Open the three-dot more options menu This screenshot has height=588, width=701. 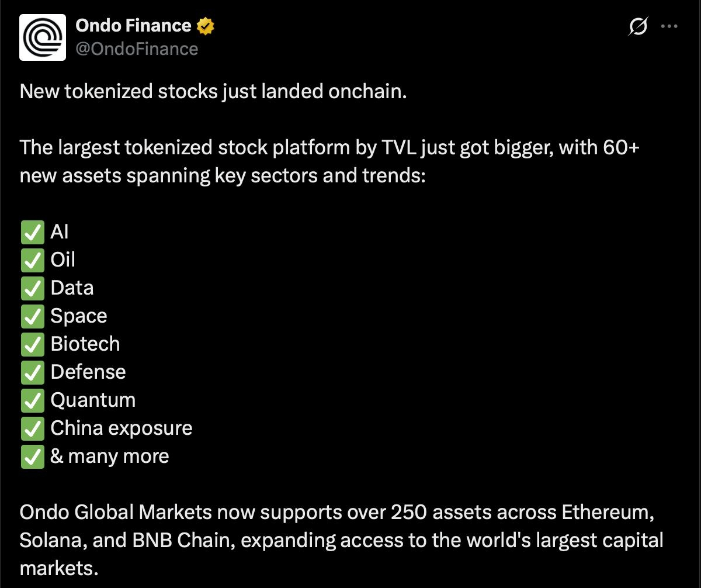point(668,26)
